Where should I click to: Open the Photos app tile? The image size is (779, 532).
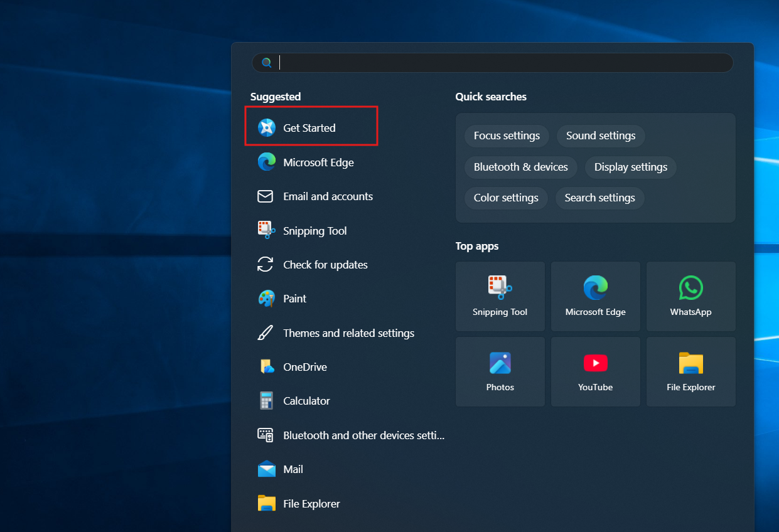pos(500,370)
